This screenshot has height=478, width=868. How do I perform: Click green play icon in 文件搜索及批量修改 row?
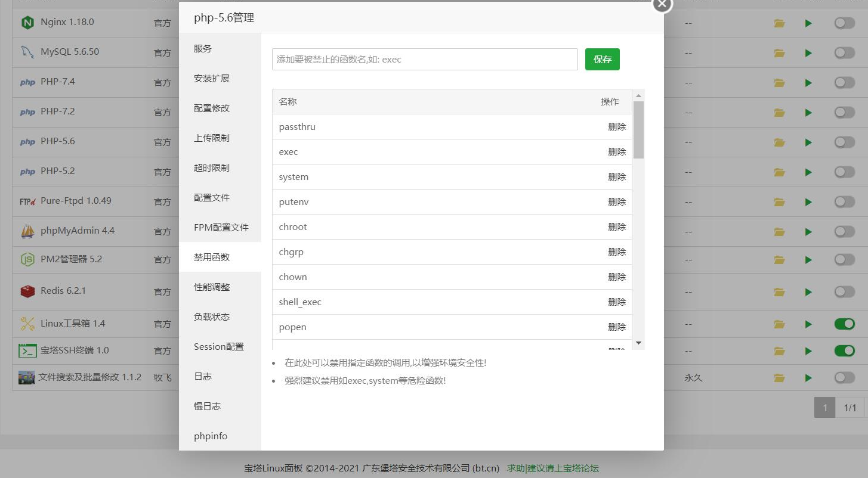[x=808, y=378]
